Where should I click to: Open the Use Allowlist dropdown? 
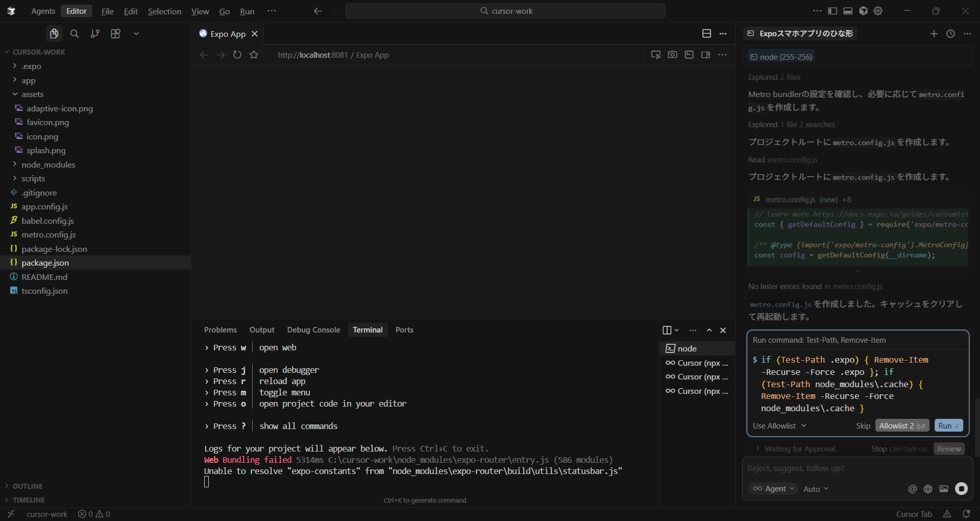[779, 425]
